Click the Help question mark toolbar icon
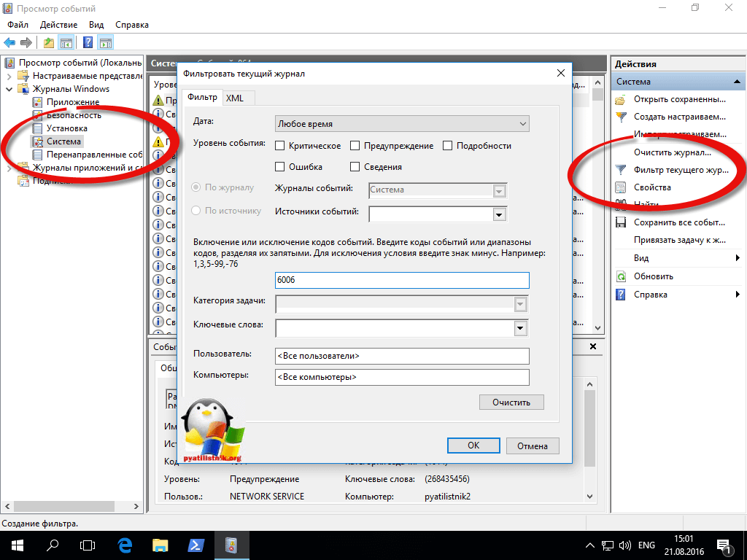The width and height of the screenshot is (747, 560). pyautogui.click(x=88, y=42)
